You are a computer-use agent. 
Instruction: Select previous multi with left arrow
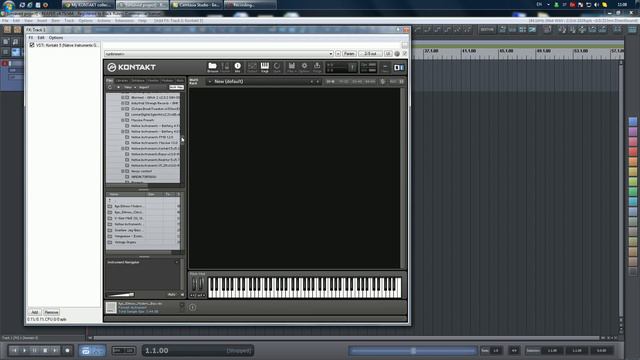pyautogui.click(x=312, y=82)
